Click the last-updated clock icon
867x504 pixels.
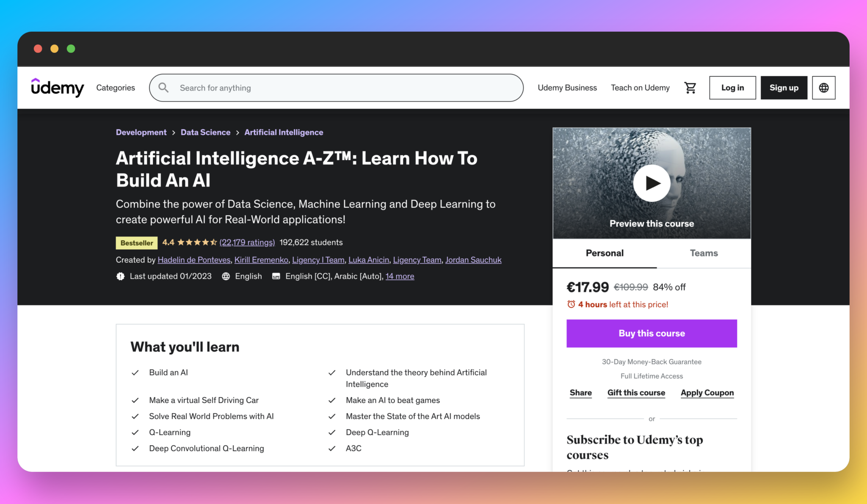tap(120, 276)
